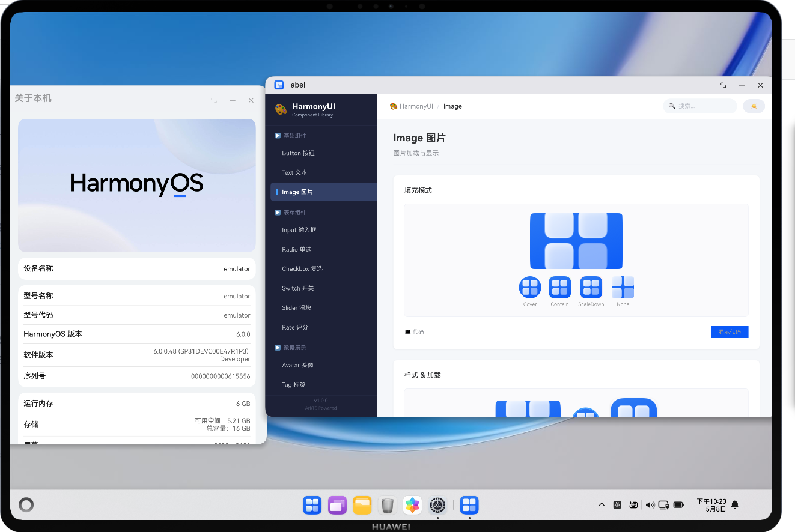
Task: Minimize the 关于本机 window
Action: point(233,100)
